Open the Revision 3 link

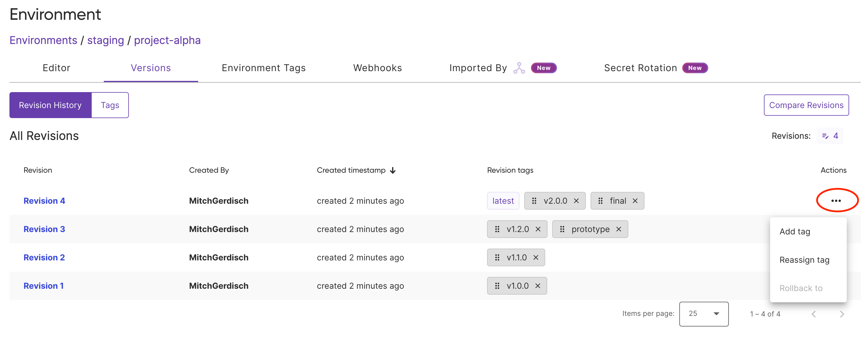click(x=44, y=229)
